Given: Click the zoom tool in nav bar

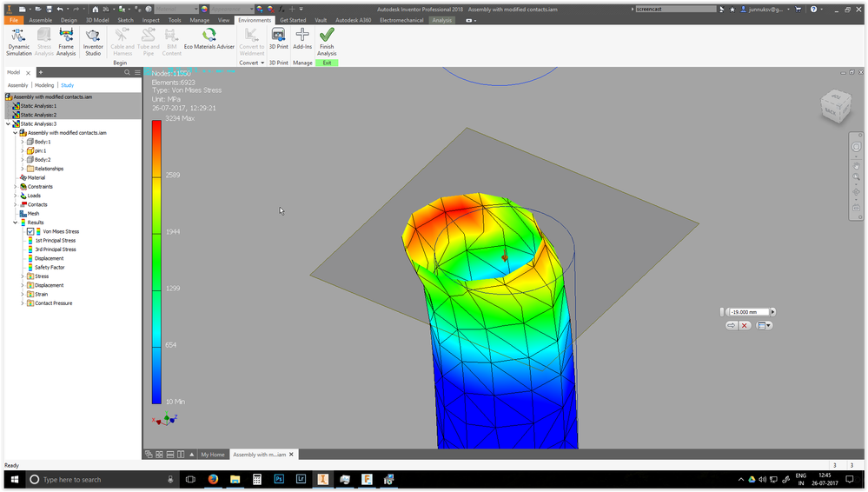Looking at the screenshot, I should point(856,177).
